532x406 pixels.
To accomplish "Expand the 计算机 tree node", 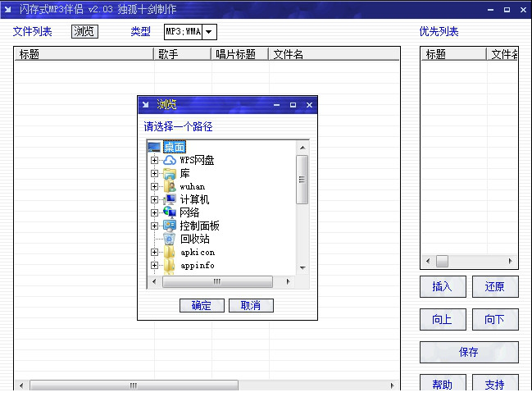I will (x=154, y=199).
